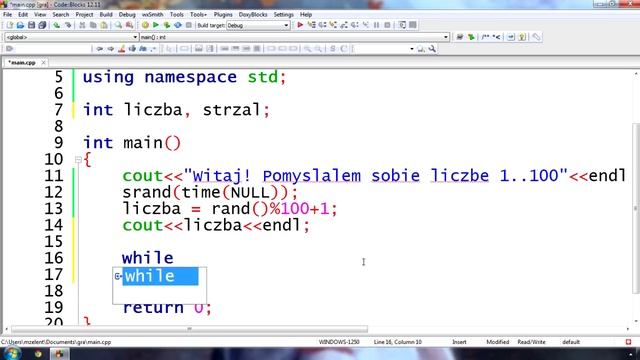Close the main.cpp tab

point(43,62)
